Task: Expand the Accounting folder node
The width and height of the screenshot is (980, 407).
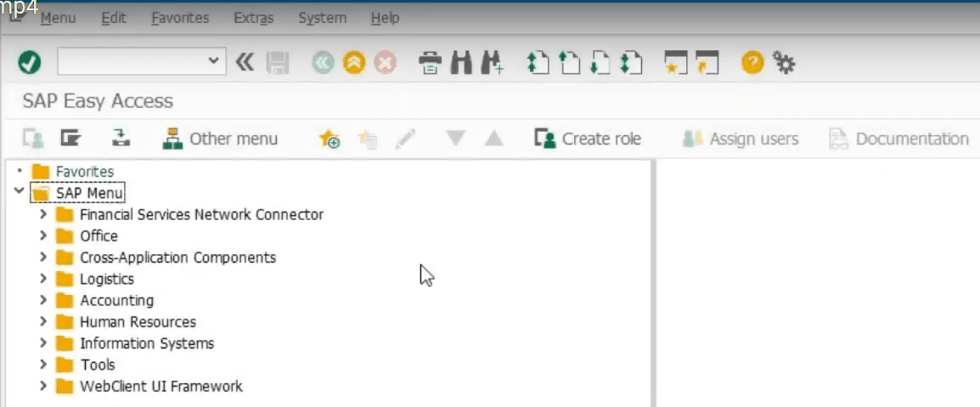Action: [43, 300]
